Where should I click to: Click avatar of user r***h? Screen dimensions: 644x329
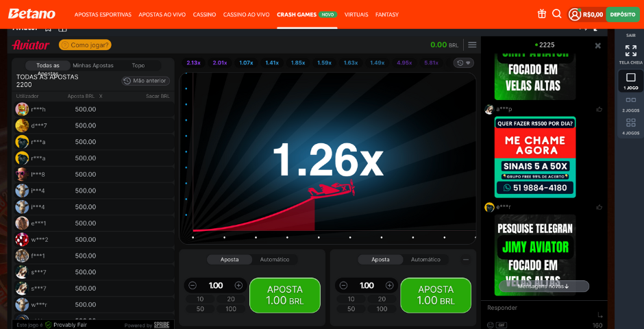pyautogui.click(x=22, y=109)
